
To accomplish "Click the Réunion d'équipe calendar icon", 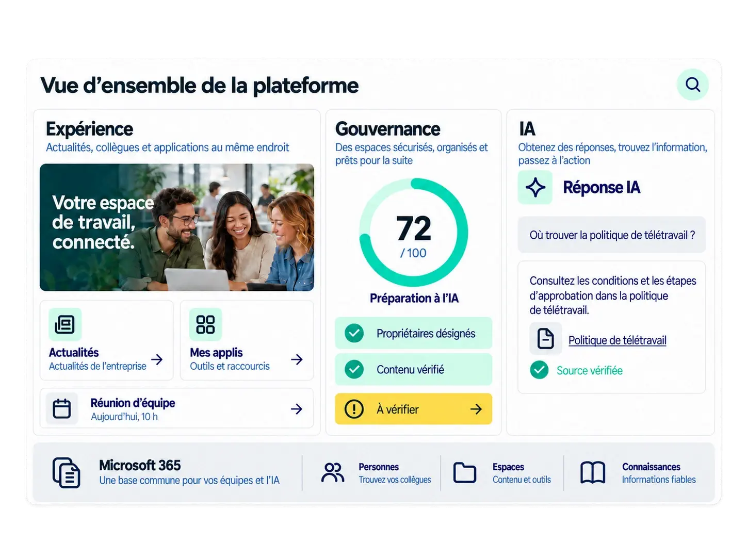I will [x=62, y=408].
